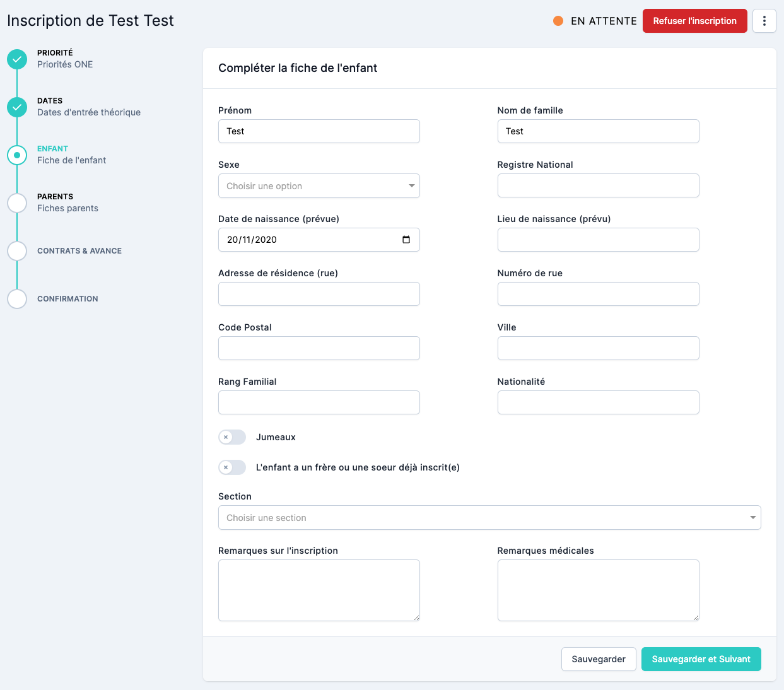Click the completed Dates step checkmark circle

[x=17, y=107]
